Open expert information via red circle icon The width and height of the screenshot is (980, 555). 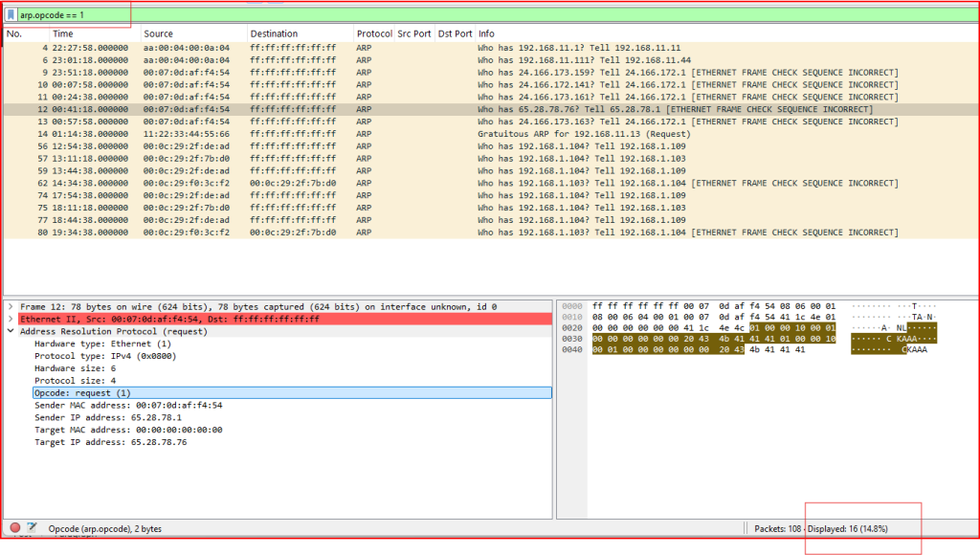point(15,528)
